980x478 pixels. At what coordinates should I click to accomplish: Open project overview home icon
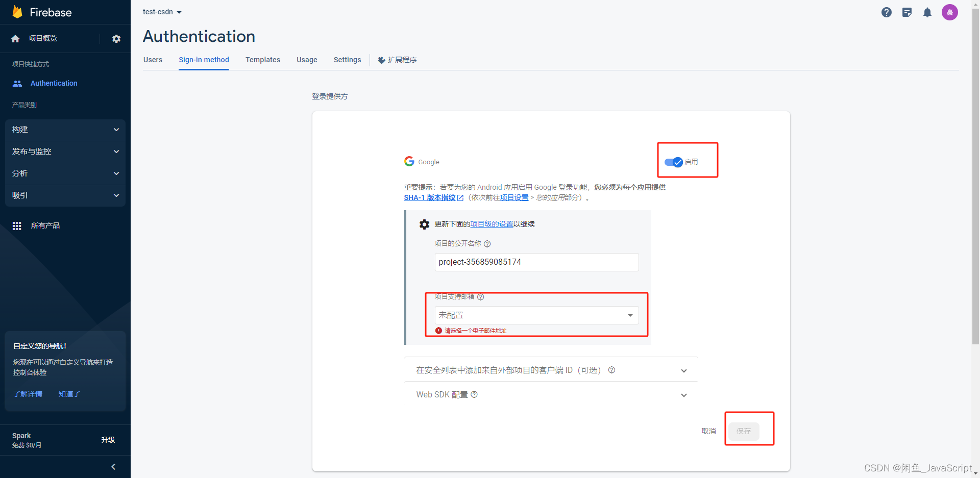tap(15, 39)
